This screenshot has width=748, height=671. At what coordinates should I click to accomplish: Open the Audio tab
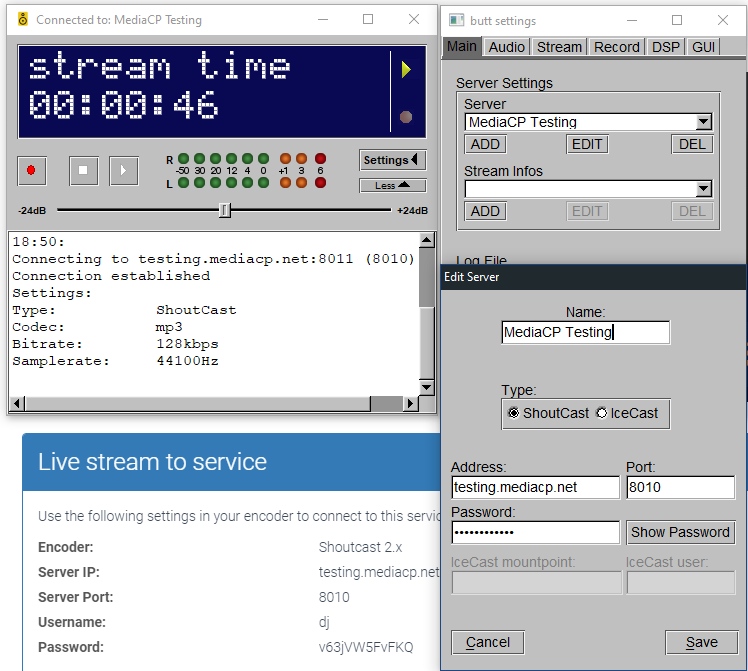tap(506, 47)
